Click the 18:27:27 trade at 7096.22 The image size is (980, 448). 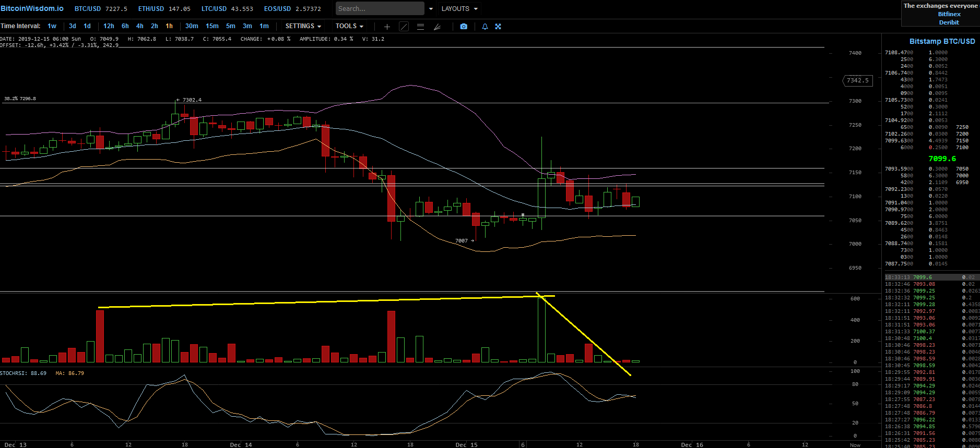[932, 420]
